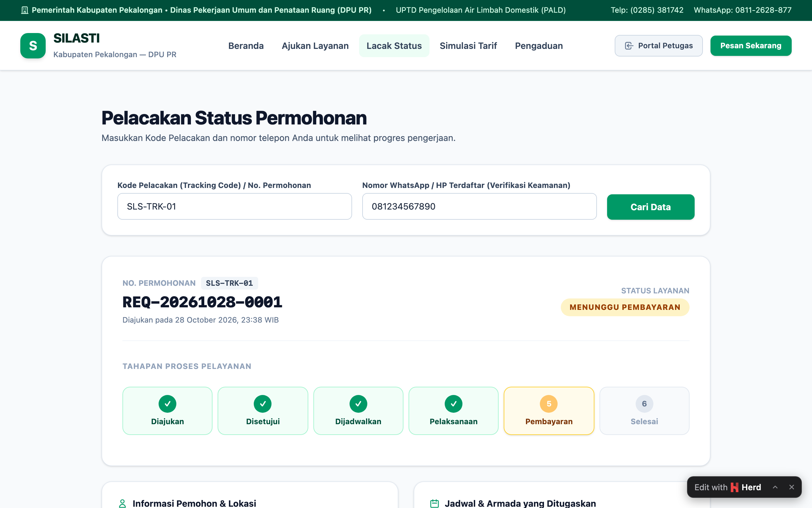Screen dimensions: 812x508
Task: Click the SLS-TRK-01 tracking code badge
Action: (x=229, y=283)
